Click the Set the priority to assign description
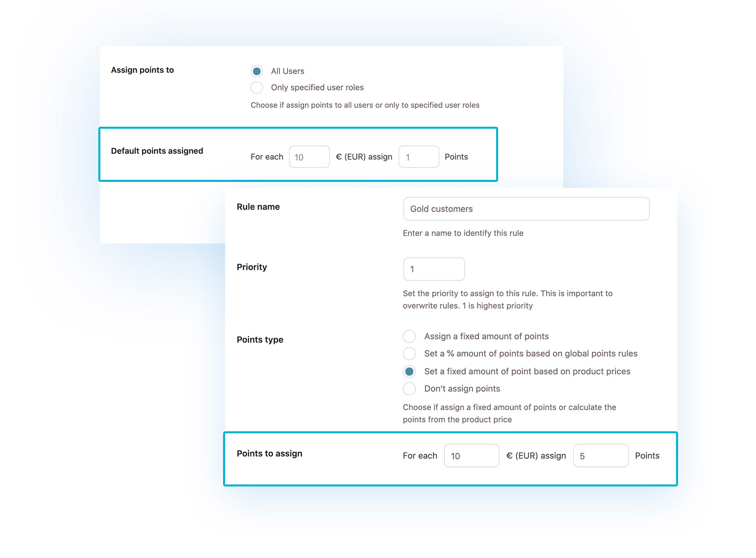 click(x=508, y=299)
